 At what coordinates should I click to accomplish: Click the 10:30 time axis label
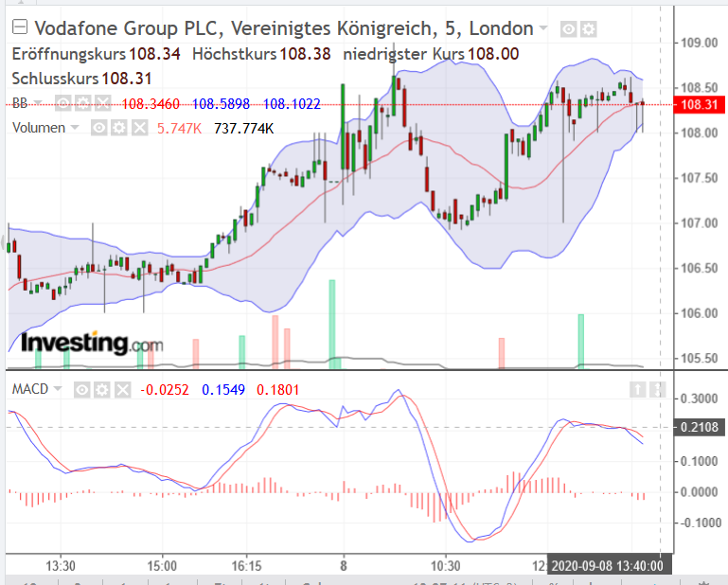point(446,566)
